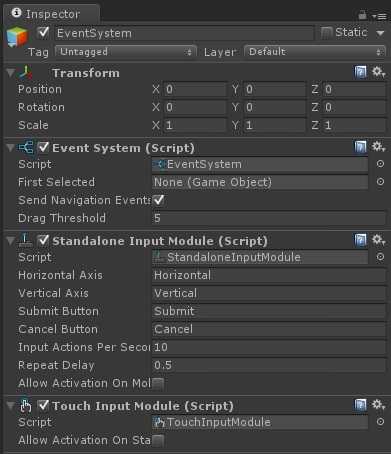391x454 pixels.
Task: Open the Transform component help book icon
Action: 360,72
